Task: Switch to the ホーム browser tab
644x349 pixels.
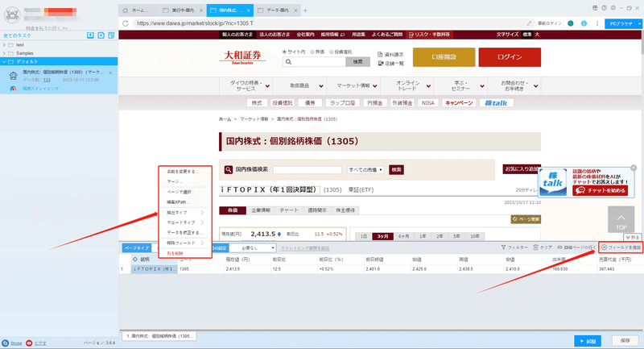Action: [x=138, y=10]
